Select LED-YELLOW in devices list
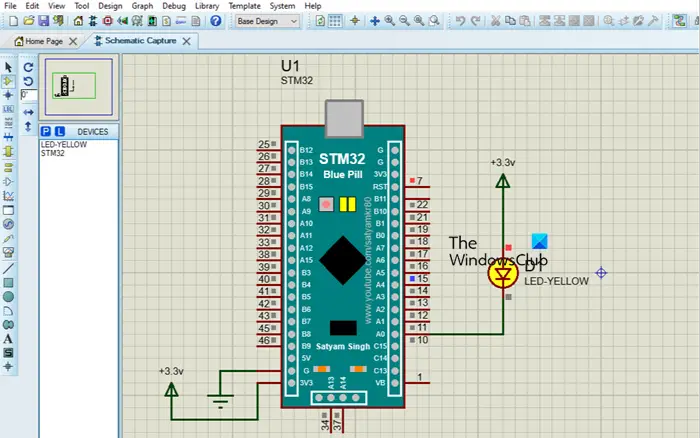The width and height of the screenshot is (700, 438). click(64, 145)
